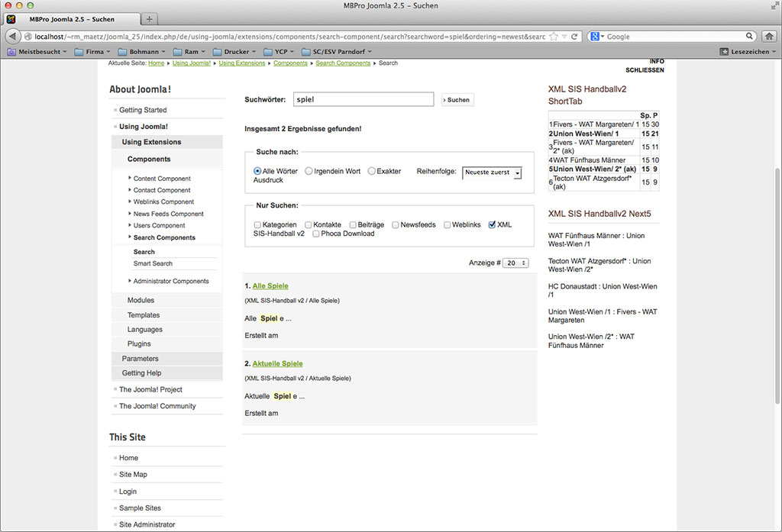Click the browser back arrow button
This screenshot has height=532, width=782.
coord(12,37)
